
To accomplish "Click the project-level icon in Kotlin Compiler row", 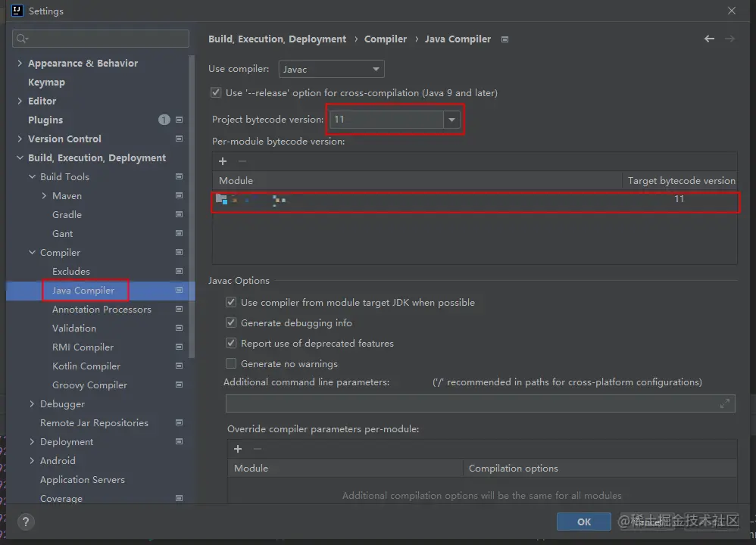I will coord(179,366).
